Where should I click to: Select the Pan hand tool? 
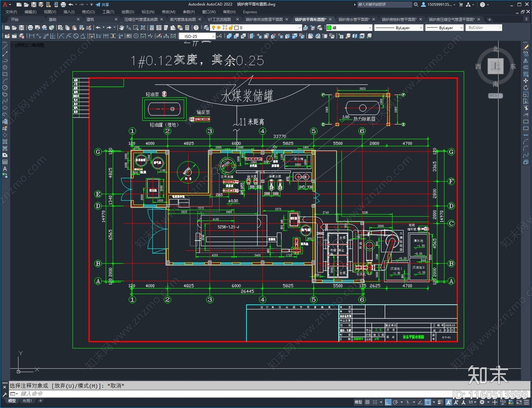(121, 28)
